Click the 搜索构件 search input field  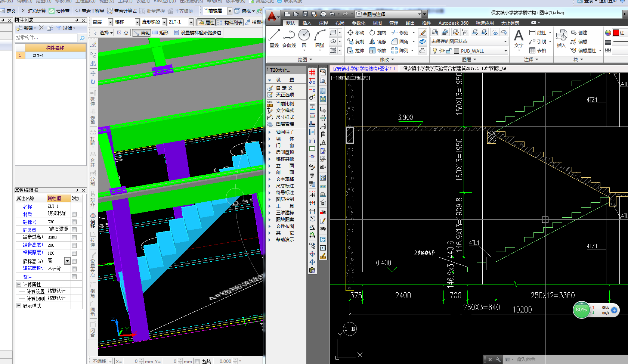[47, 38]
